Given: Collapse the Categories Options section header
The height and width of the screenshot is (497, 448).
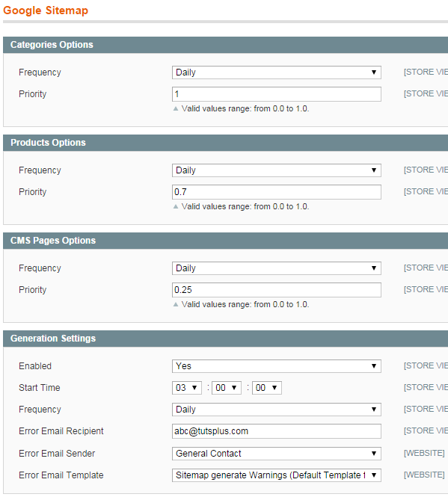Looking at the screenshot, I should 226,45.
